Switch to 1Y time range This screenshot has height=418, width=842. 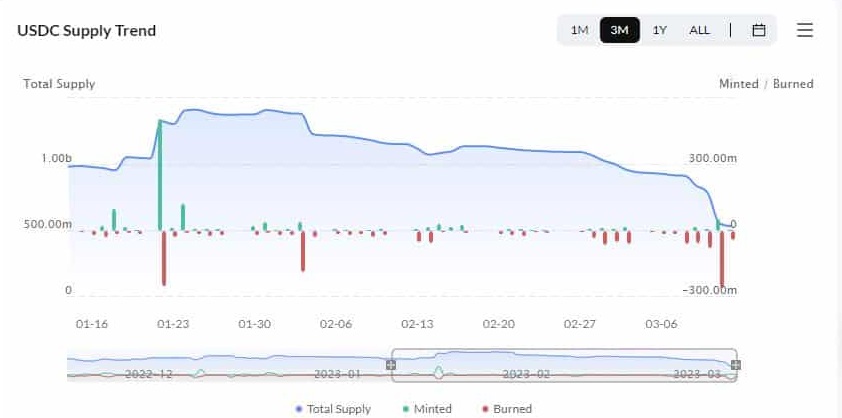[x=659, y=30]
